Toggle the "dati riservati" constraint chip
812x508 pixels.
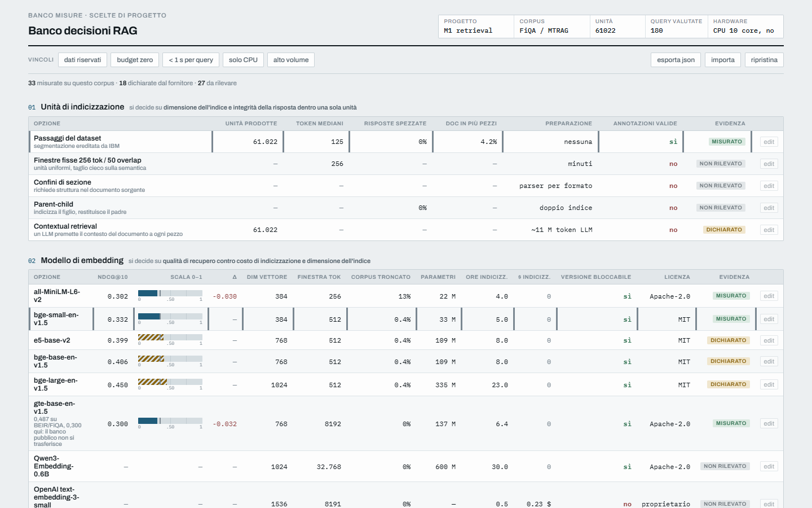[82, 60]
